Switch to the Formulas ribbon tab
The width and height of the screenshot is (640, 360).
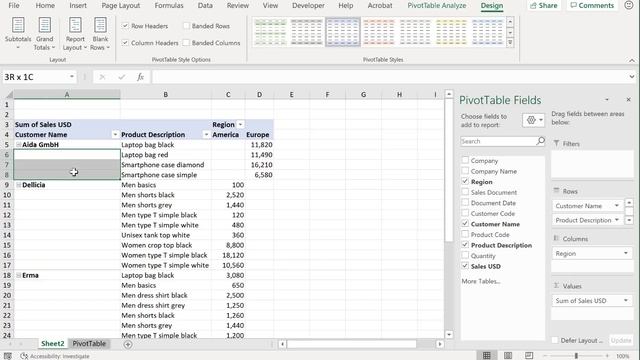coord(169,5)
